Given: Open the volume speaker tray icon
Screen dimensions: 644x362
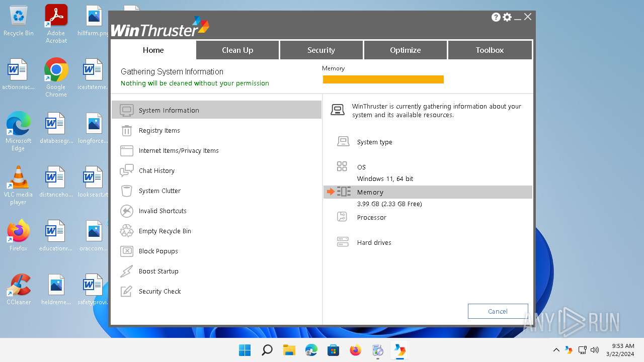Looking at the screenshot, I should pyautogui.click(x=595, y=350).
